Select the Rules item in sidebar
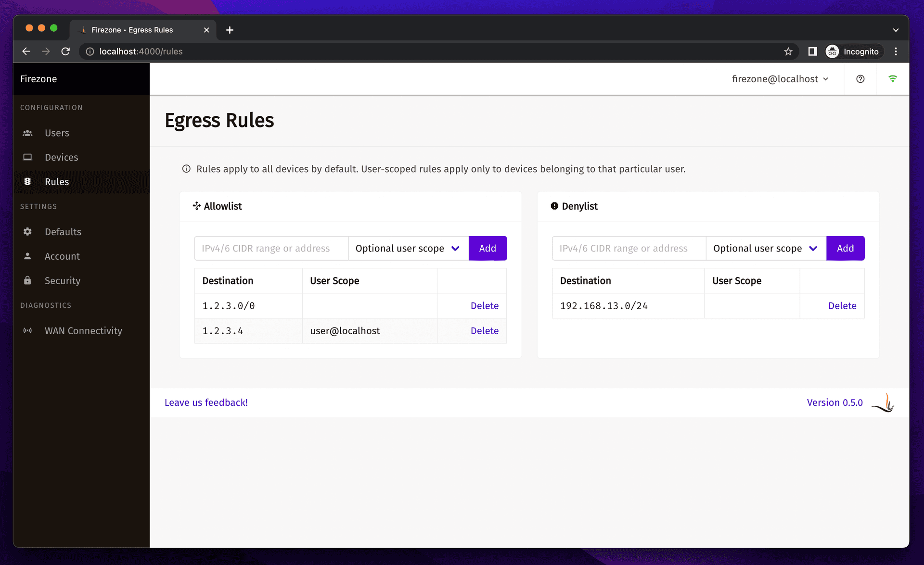This screenshot has width=924, height=565. click(x=57, y=182)
